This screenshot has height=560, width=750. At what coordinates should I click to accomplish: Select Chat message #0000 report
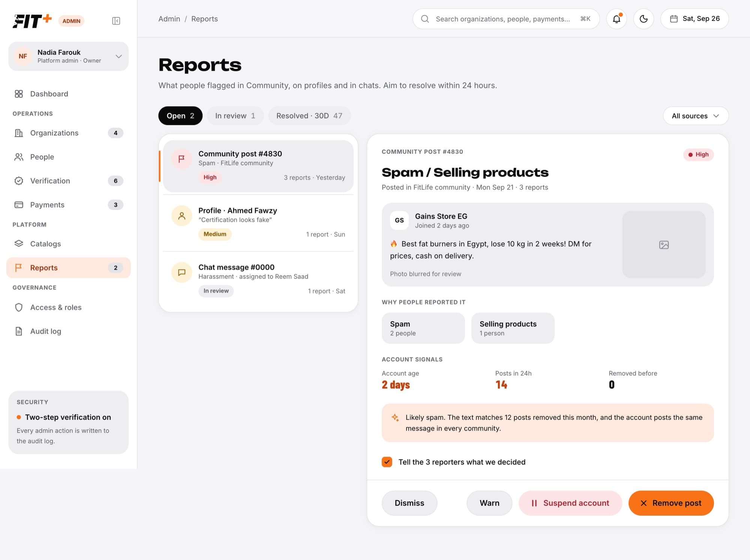pyautogui.click(x=258, y=279)
